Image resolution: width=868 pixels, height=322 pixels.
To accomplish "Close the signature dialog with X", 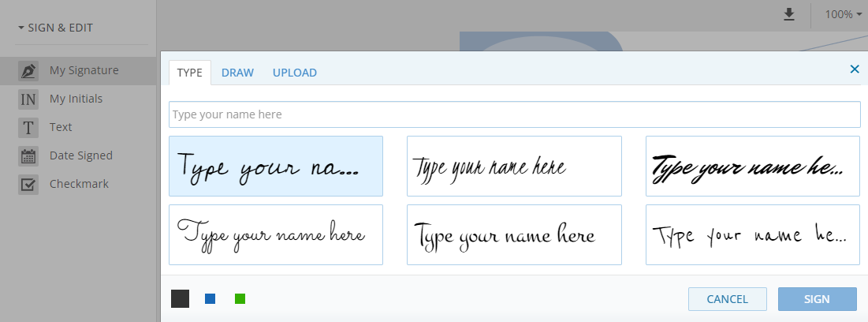I will coord(855,69).
